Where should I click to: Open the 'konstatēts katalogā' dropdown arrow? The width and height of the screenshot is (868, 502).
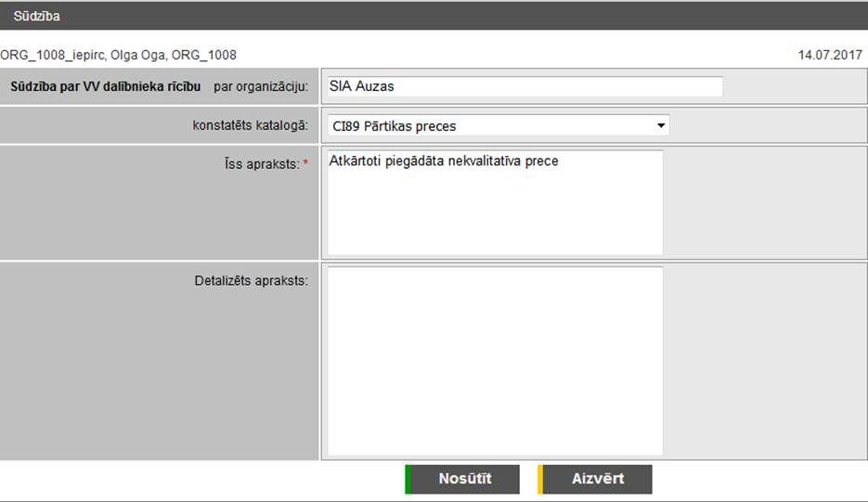click(660, 125)
